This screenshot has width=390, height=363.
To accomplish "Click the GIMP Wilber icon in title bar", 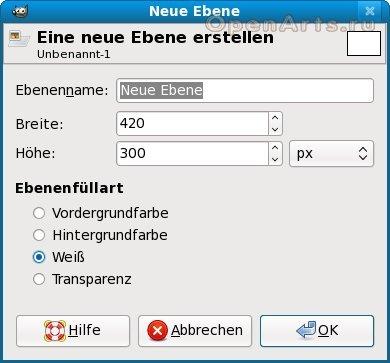I will (x=20, y=11).
